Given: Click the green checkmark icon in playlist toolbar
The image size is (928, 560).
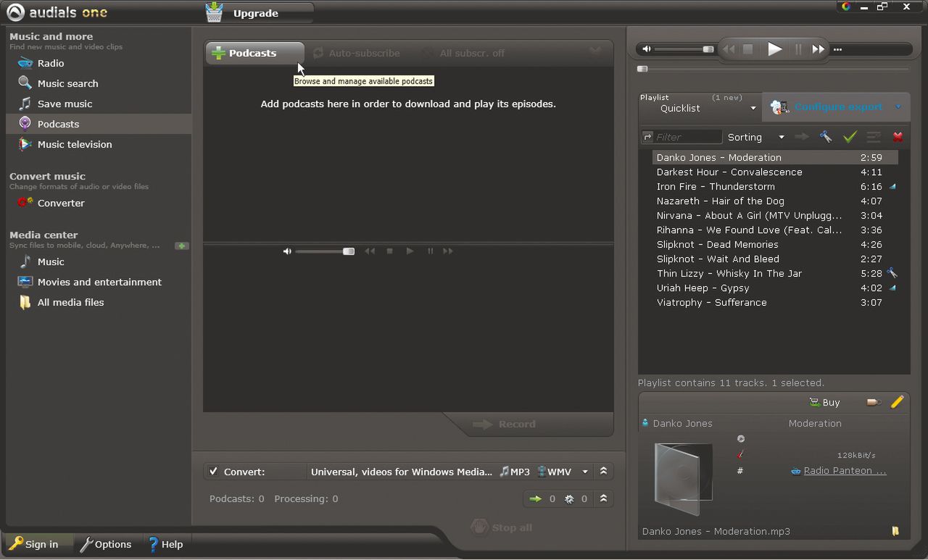Looking at the screenshot, I should [x=850, y=137].
